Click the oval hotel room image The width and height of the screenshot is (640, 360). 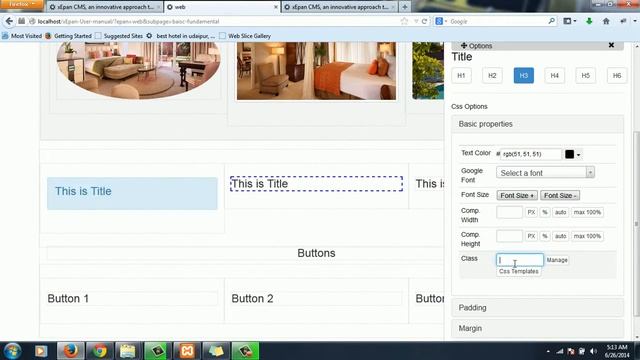tap(139, 70)
